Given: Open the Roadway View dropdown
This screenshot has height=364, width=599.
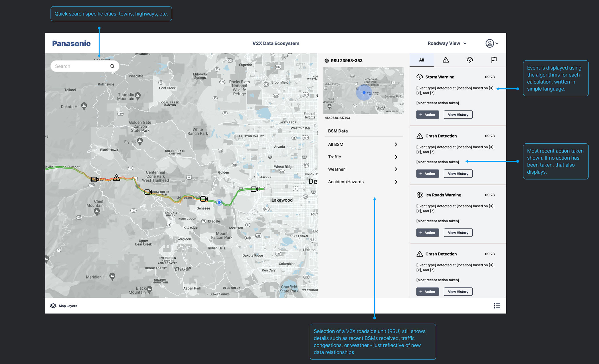Looking at the screenshot, I should click(x=447, y=43).
